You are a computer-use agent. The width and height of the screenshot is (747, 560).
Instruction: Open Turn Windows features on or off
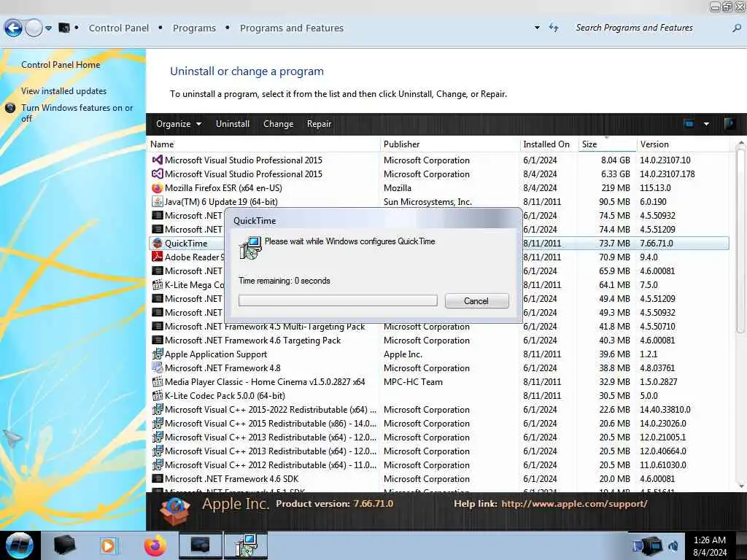click(x=77, y=113)
